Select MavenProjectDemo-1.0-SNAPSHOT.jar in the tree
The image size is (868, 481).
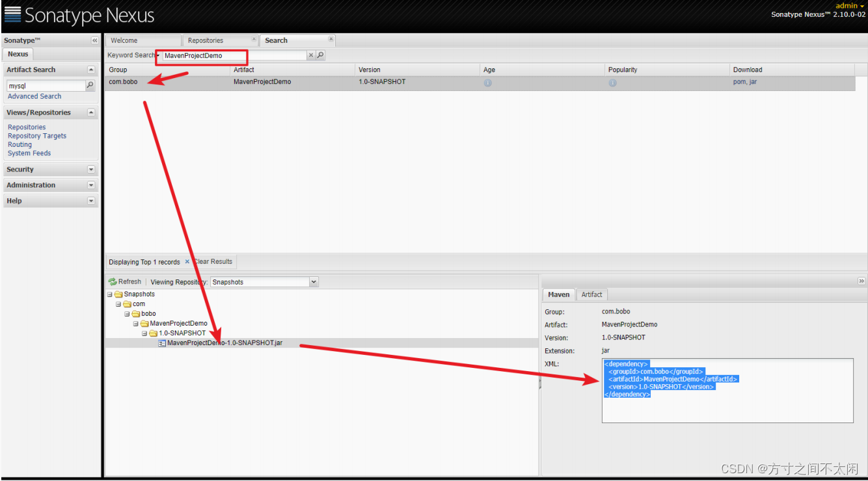(224, 343)
